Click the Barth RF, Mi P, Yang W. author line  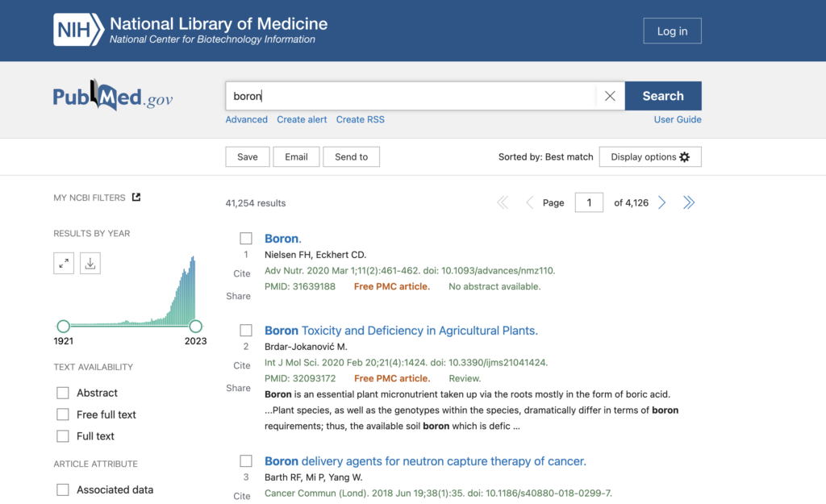(x=314, y=477)
